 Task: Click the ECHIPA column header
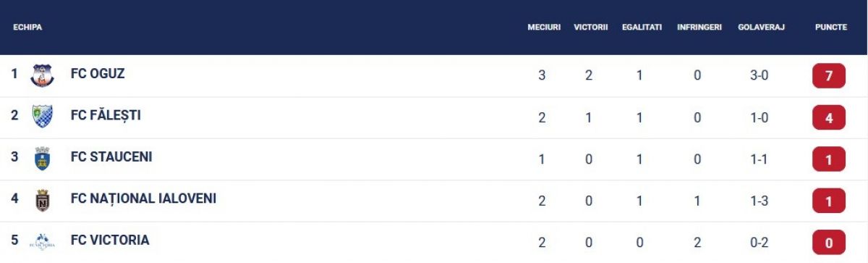coord(27,28)
